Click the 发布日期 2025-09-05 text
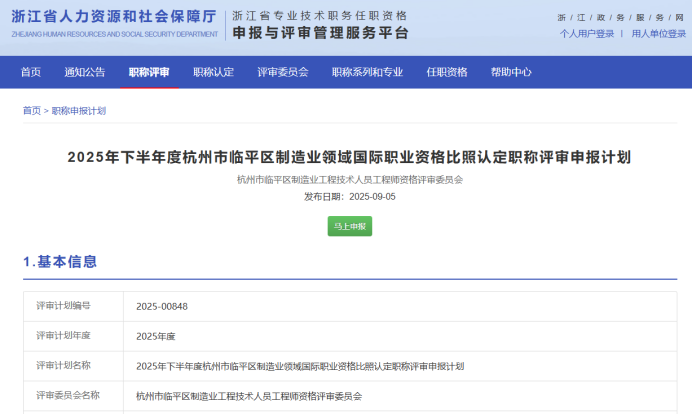Viewport: 692px width, 414px height. point(349,197)
